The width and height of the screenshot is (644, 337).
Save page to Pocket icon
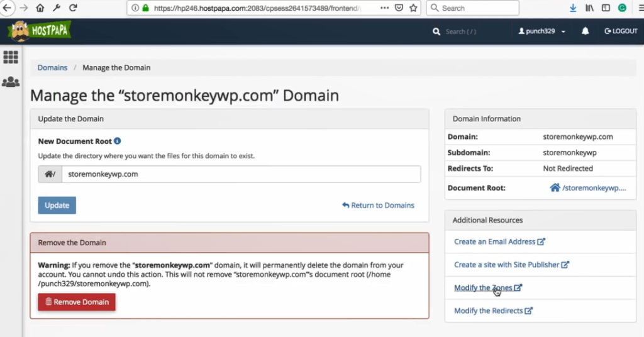(x=399, y=8)
